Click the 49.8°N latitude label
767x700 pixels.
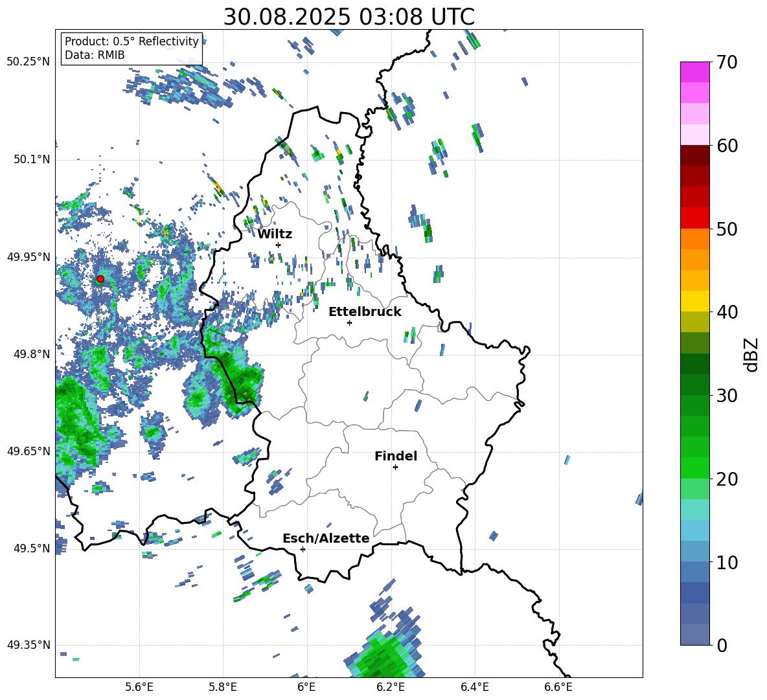point(32,354)
